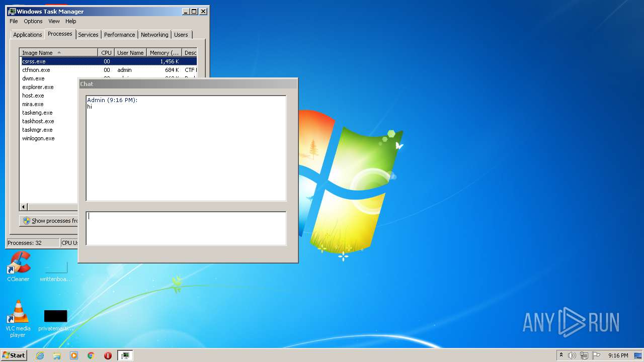
Task: Select the explorer.exe process
Action: point(38,87)
